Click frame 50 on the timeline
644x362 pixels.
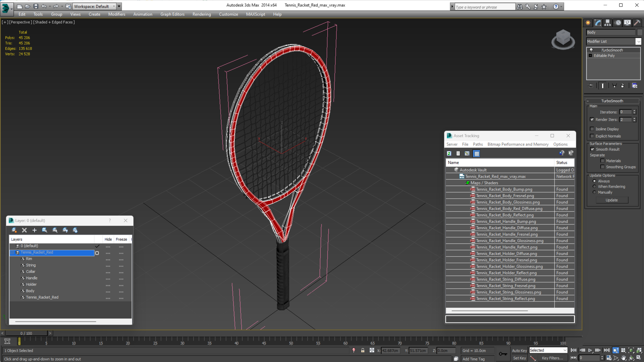click(291, 339)
